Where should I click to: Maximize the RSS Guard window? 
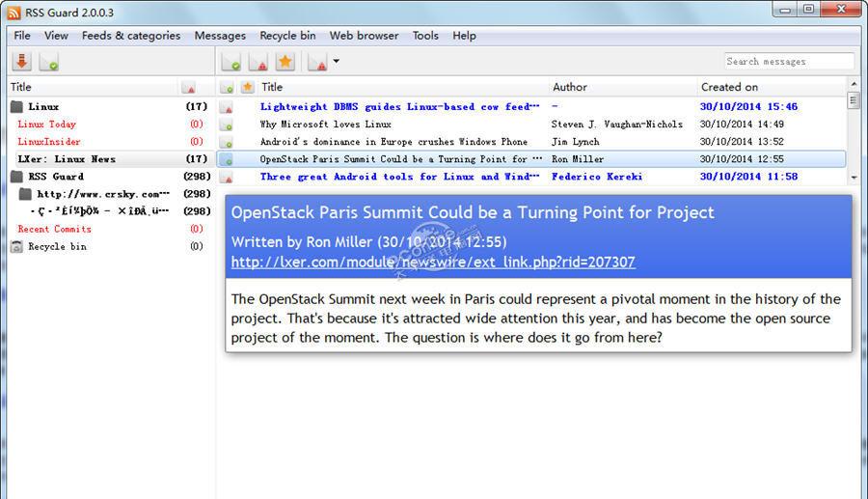click(x=809, y=10)
